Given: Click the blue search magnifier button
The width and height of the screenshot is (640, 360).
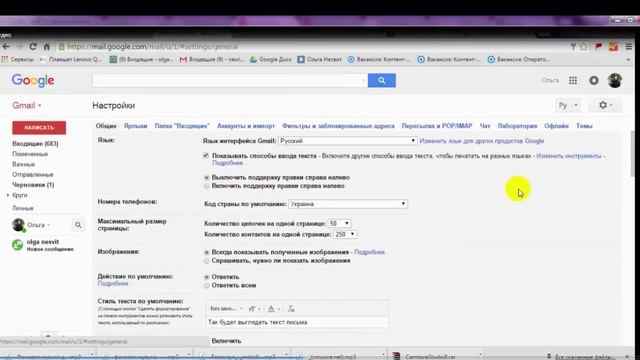Looking at the screenshot, I should [382, 80].
